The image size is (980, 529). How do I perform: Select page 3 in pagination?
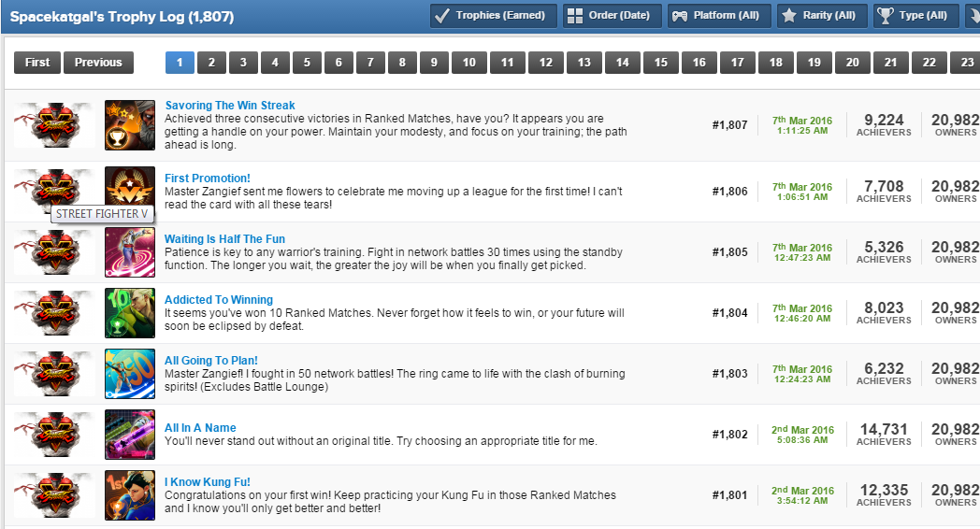(244, 63)
